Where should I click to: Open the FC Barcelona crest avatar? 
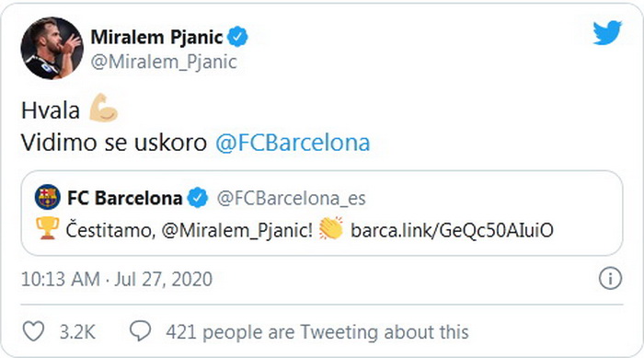click(48, 197)
